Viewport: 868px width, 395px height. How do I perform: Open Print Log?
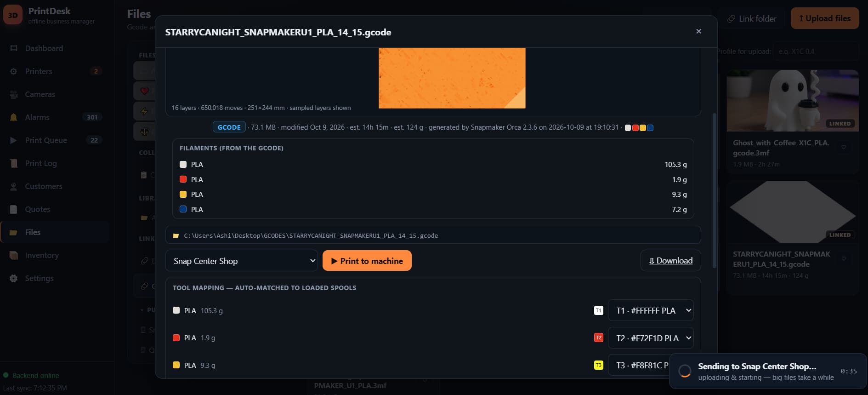point(41,163)
